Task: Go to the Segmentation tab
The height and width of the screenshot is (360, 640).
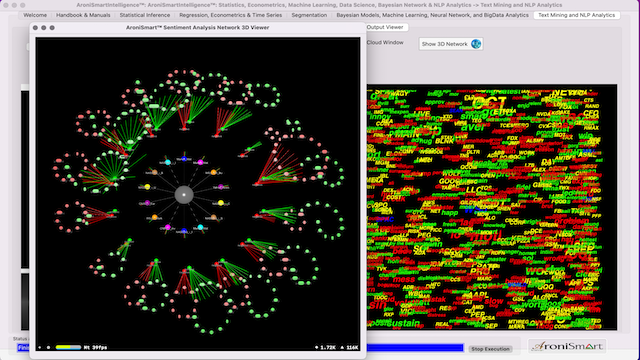Action: [x=309, y=15]
